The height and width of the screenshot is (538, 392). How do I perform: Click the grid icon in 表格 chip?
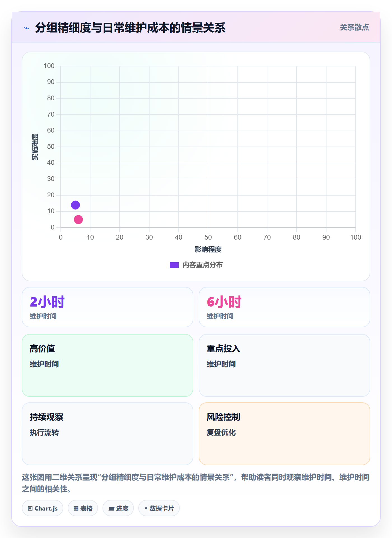(x=76, y=508)
